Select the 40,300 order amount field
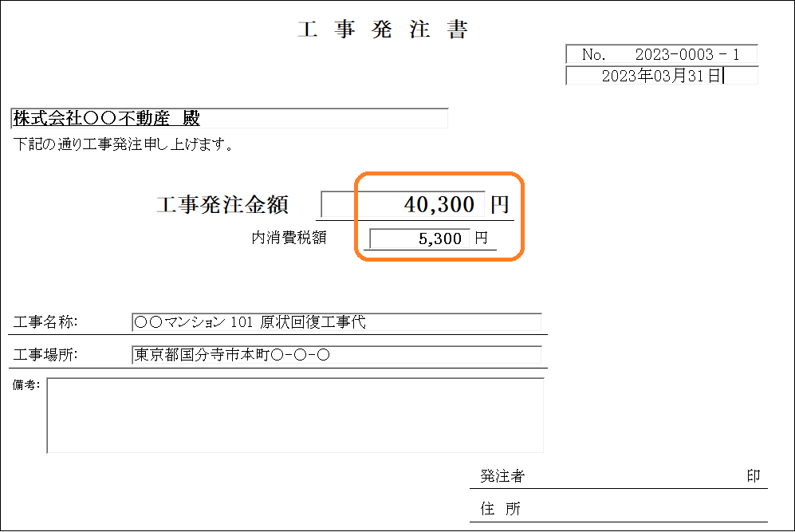Screen dimensions: 795x532 pos(403,204)
